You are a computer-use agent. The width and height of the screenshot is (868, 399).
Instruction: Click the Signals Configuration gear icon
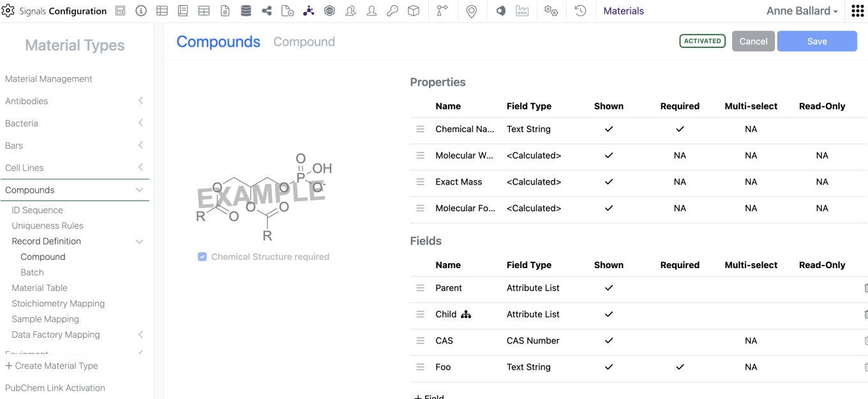tap(8, 11)
